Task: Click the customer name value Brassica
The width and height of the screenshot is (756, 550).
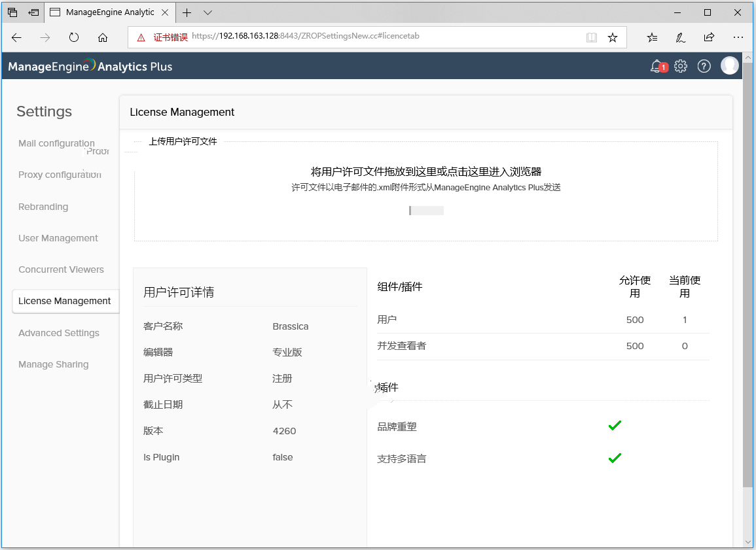Action: (290, 326)
